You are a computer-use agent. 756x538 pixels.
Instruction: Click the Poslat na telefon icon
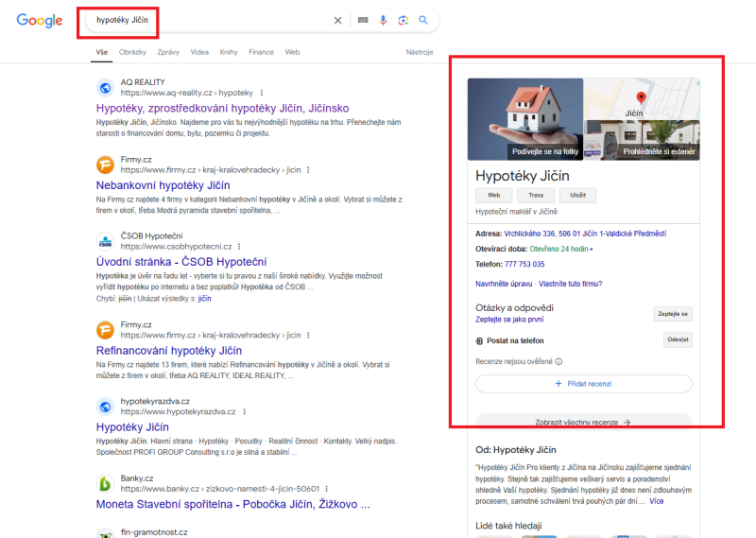479,341
